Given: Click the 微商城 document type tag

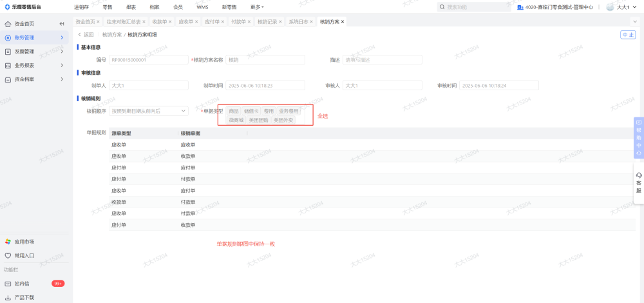Looking at the screenshot, I should point(236,120).
